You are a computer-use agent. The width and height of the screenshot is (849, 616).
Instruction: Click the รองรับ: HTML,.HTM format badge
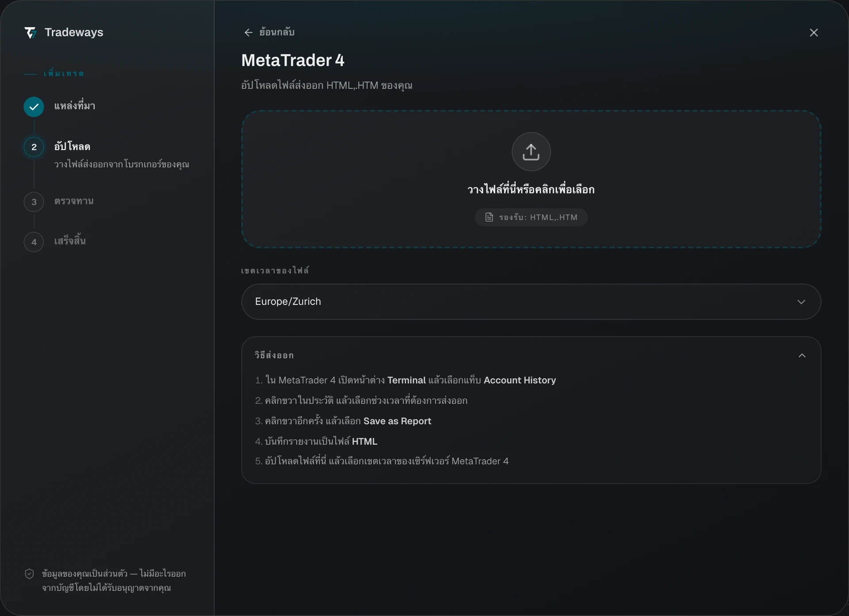531,217
